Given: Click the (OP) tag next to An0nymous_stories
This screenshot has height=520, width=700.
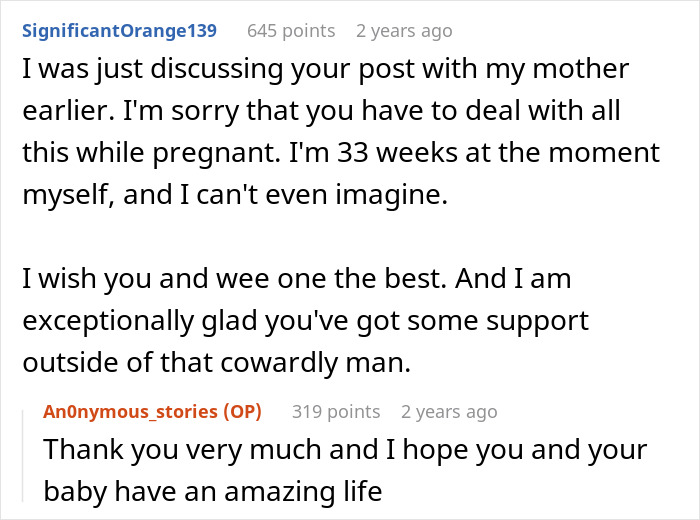Looking at the screenshot, I should (242, 412).
